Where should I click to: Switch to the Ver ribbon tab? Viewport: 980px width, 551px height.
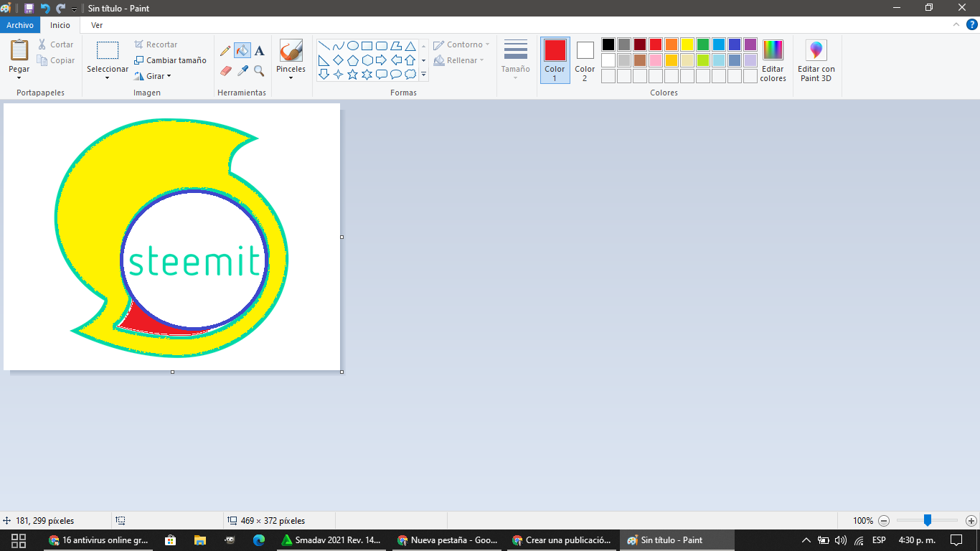pos(97,25)
